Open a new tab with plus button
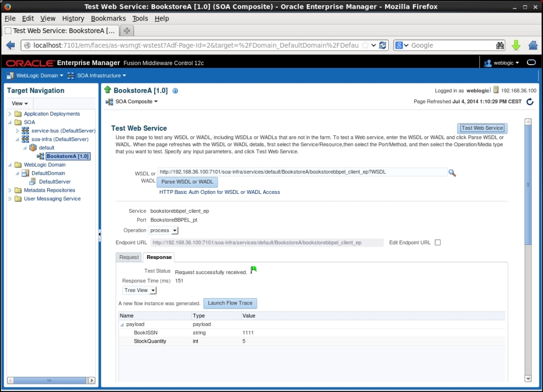 tap(127, 30)
